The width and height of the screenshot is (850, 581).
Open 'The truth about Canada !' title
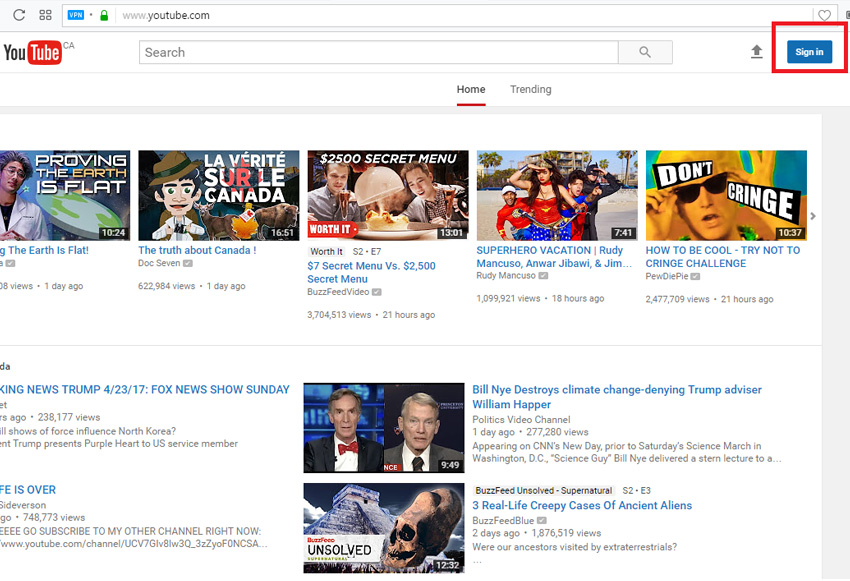pos(197,250)
